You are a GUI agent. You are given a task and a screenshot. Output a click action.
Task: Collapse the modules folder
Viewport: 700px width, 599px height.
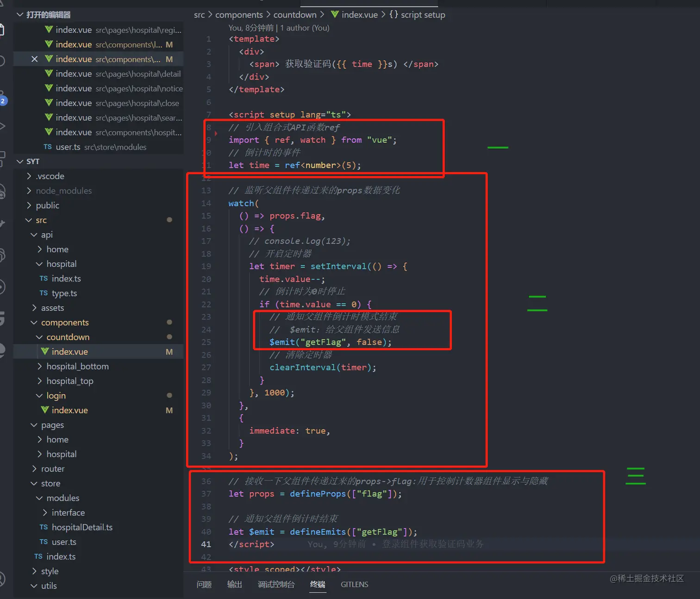pos(39,498)
